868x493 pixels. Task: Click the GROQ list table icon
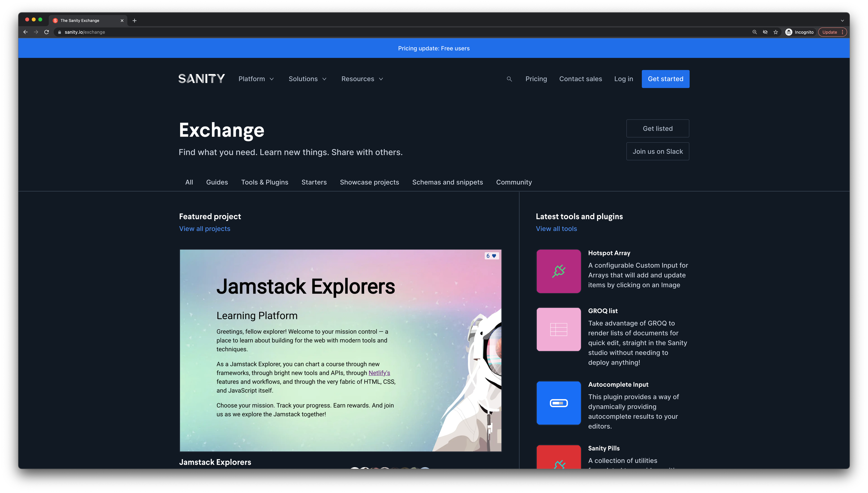coord(559,329)
